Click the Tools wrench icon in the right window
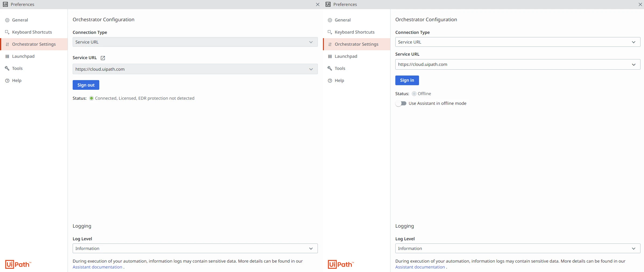Image resolution: width=644 pixels, height=272 pixels. [330, 68]
